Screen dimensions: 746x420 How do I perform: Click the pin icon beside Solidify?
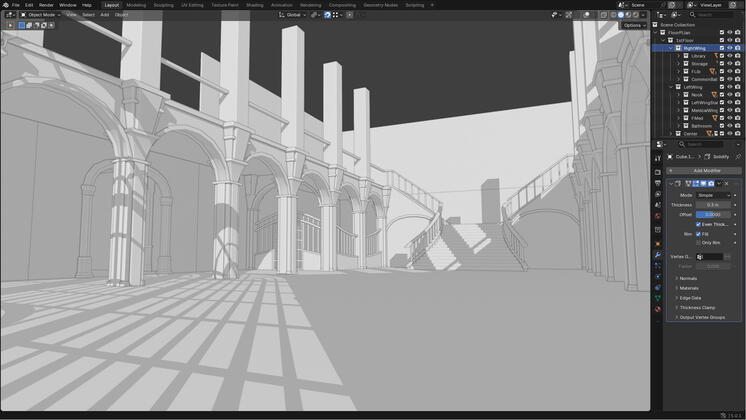pyautogui.click(x=738, y=156)
